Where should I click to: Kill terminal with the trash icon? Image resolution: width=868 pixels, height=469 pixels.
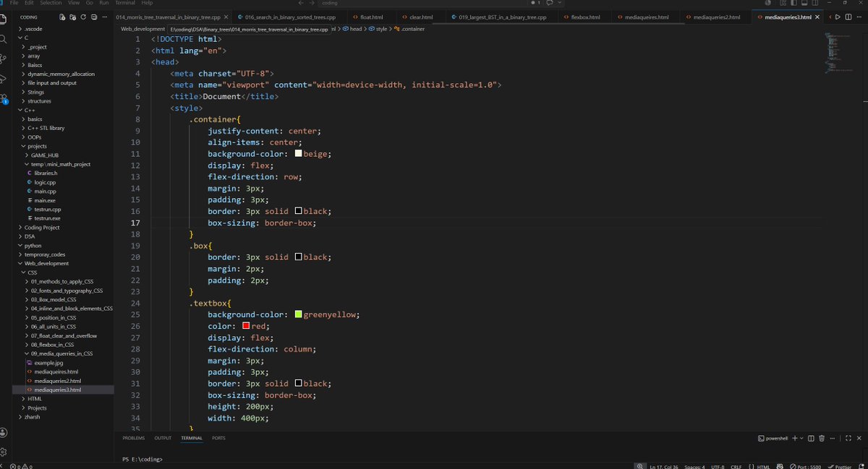point(822,438)
